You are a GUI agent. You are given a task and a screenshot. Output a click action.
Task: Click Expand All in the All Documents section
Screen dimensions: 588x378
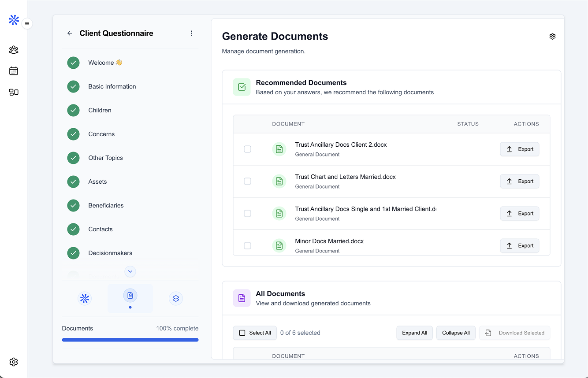point(414,333)
